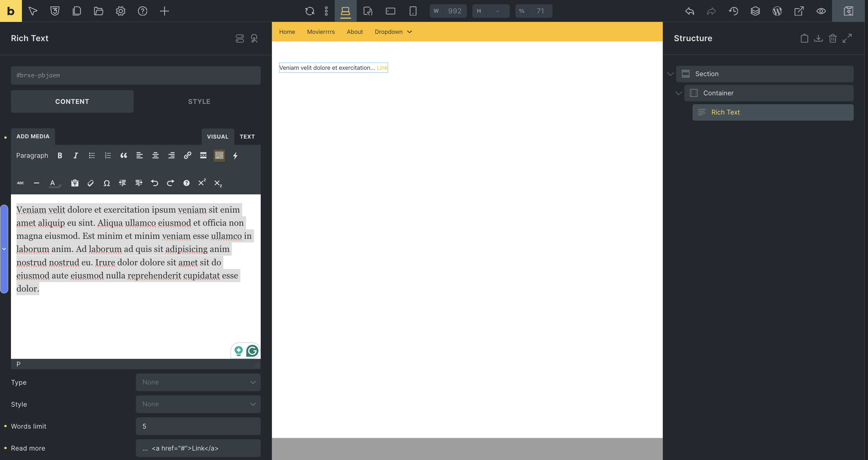Select the mobile landscape breakpoint

point(390,11)
